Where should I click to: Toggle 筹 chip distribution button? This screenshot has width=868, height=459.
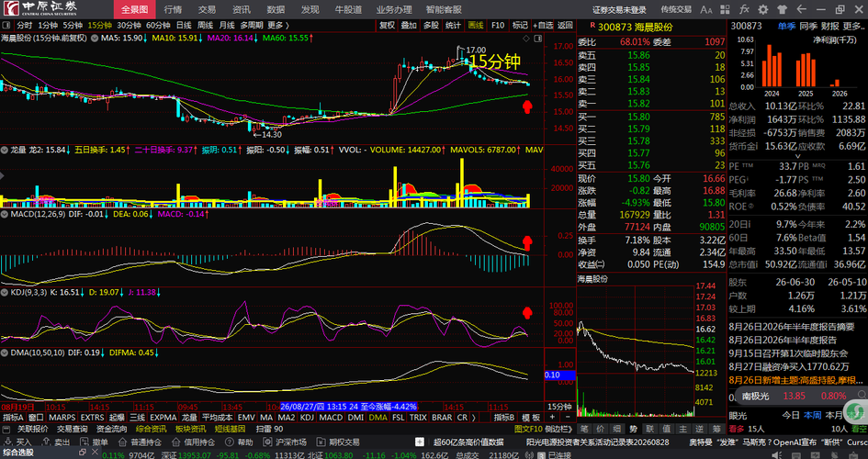[716, 429]
